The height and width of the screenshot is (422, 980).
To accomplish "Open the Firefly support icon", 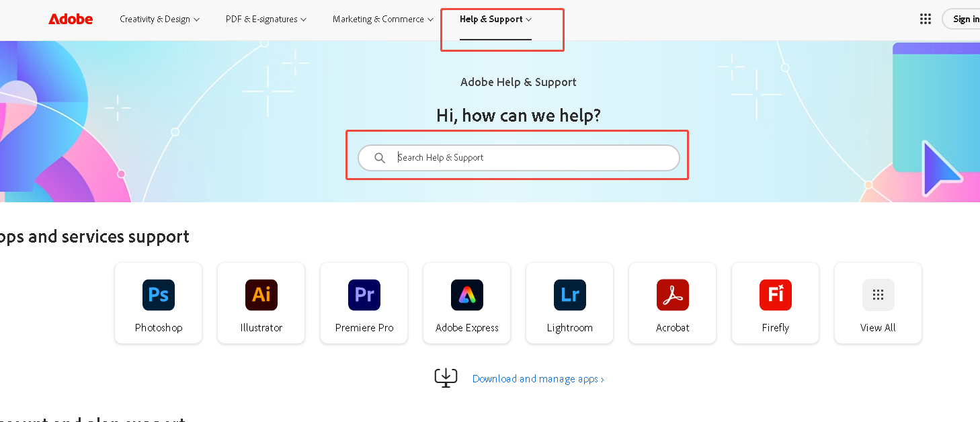I will pyautogui.click(x=776, y=295).
